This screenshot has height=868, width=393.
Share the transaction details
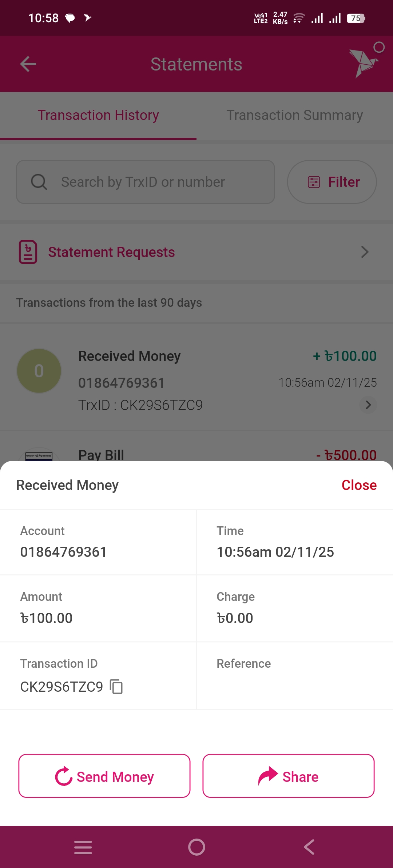click(x=289, y=776)
